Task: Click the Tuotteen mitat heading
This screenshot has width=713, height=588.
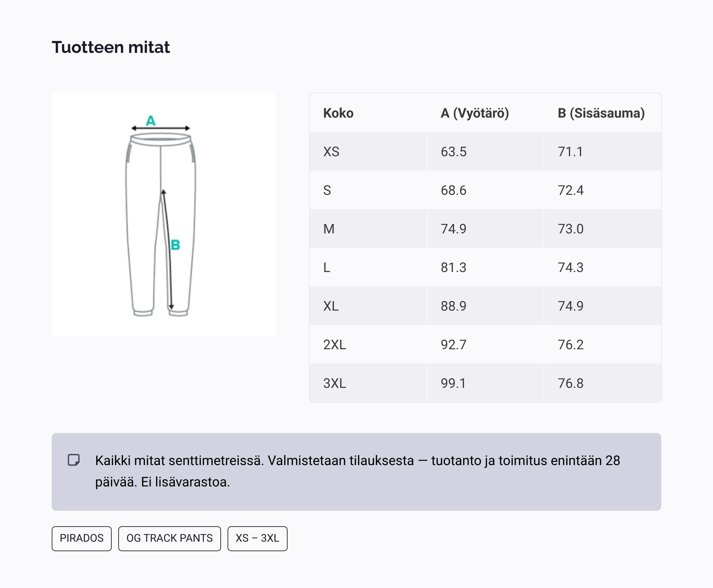Action: coord(111,47)
